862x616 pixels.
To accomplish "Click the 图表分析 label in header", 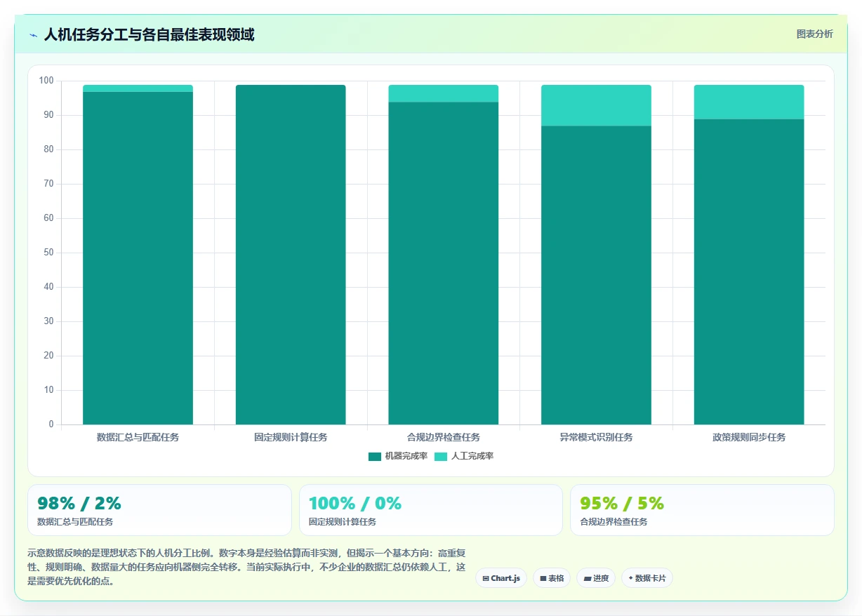I will (815, 34).
